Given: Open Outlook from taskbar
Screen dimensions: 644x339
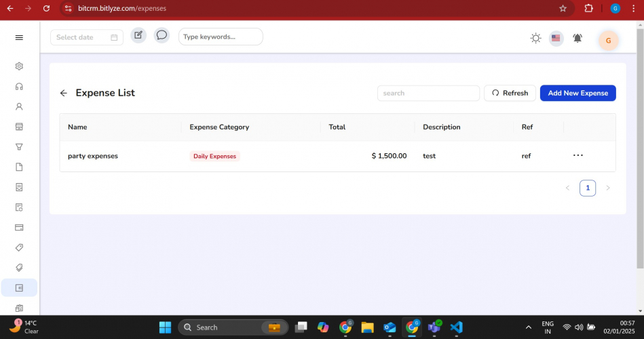Looking at the screenshot, I should click(390, 327).
